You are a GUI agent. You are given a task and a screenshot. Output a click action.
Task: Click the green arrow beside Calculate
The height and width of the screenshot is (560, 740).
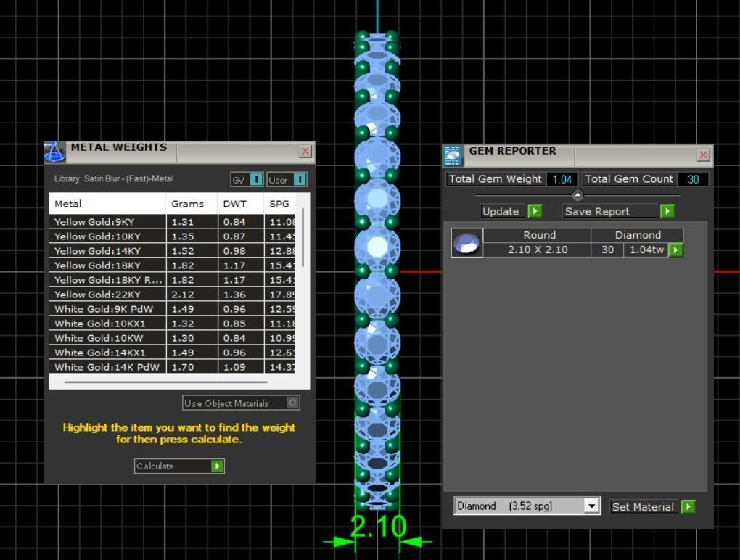[x=217, y=466]
